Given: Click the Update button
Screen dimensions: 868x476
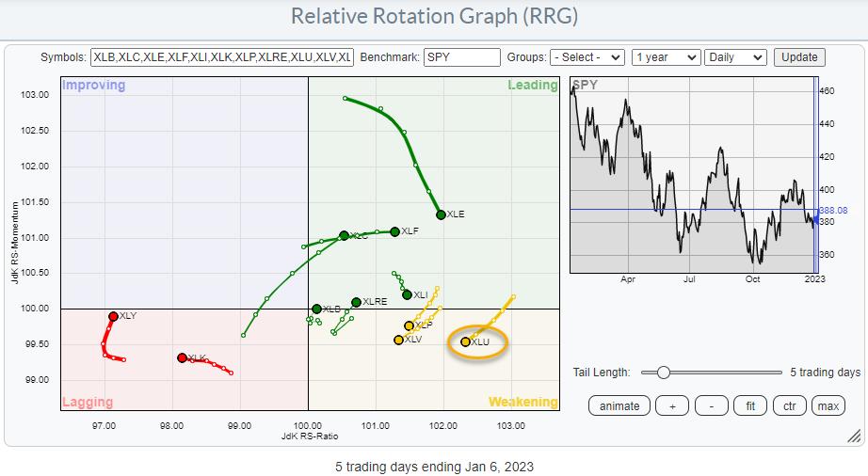Looking at the screenshot, I should tap(799, 57).
